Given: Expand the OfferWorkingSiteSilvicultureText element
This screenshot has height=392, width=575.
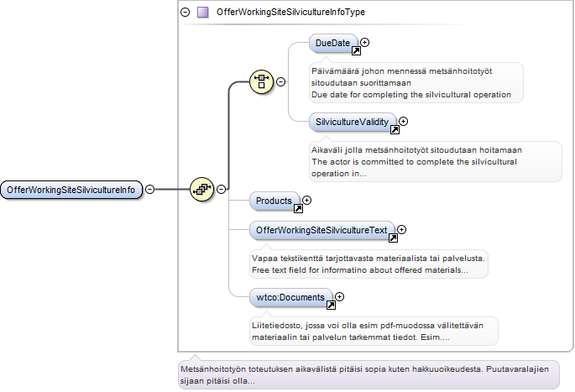Looking at the screenshot, I should [x=401, y=229].
